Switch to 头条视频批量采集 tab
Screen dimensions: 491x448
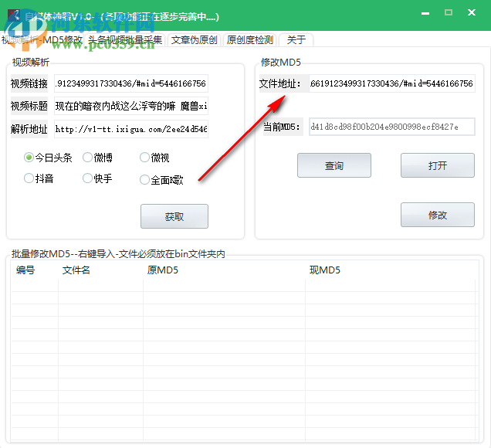(x=125, y=40)
